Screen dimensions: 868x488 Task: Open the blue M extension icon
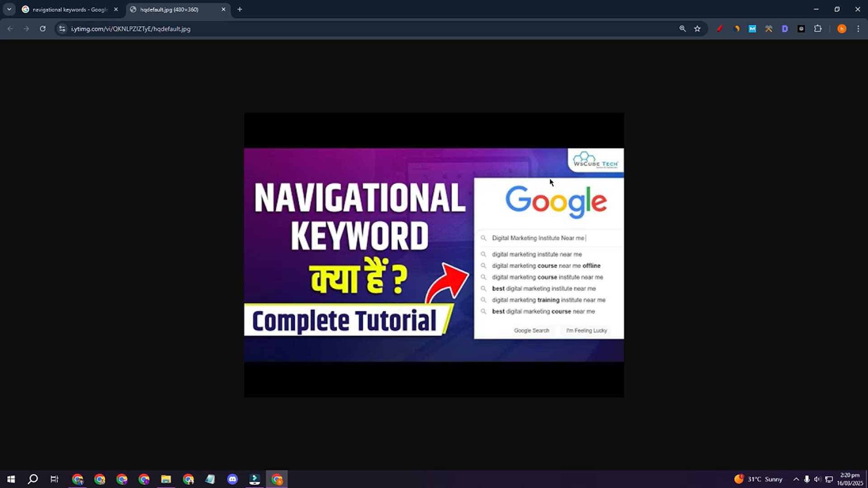pos(752,29)
